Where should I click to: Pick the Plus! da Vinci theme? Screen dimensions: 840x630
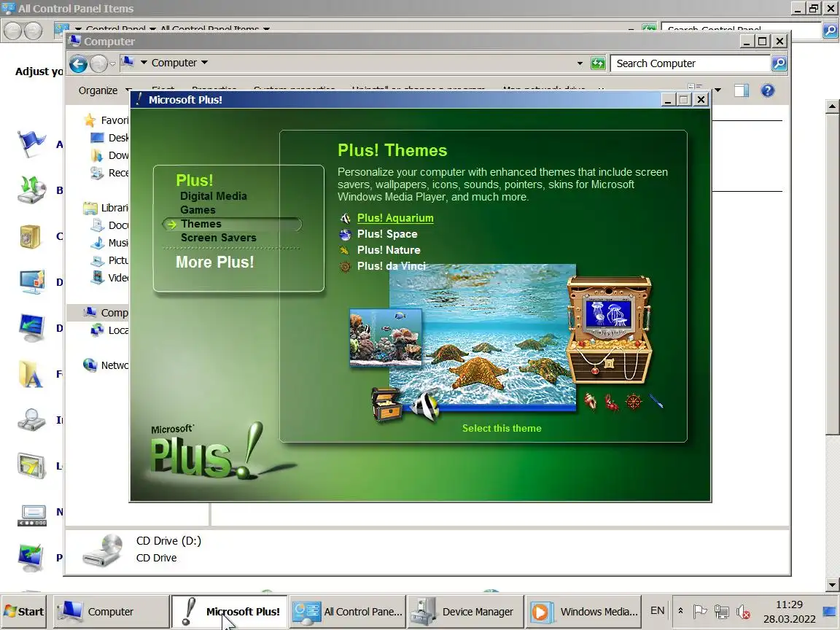pos(392,266)
